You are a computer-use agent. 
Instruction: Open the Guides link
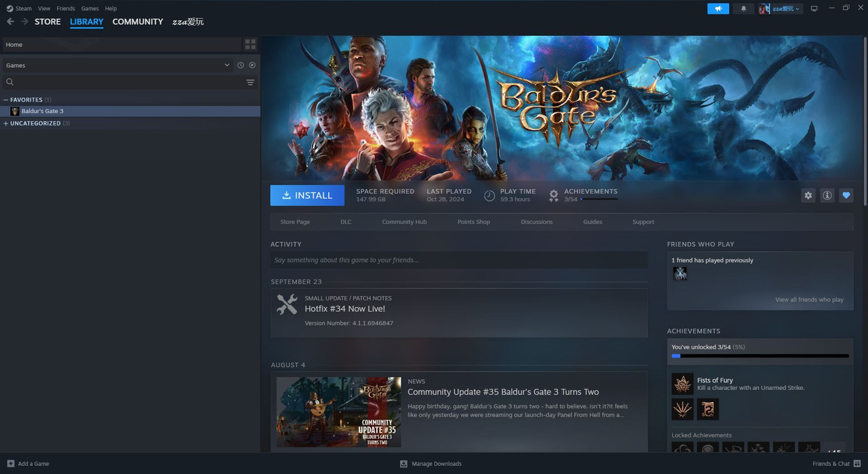593,222
